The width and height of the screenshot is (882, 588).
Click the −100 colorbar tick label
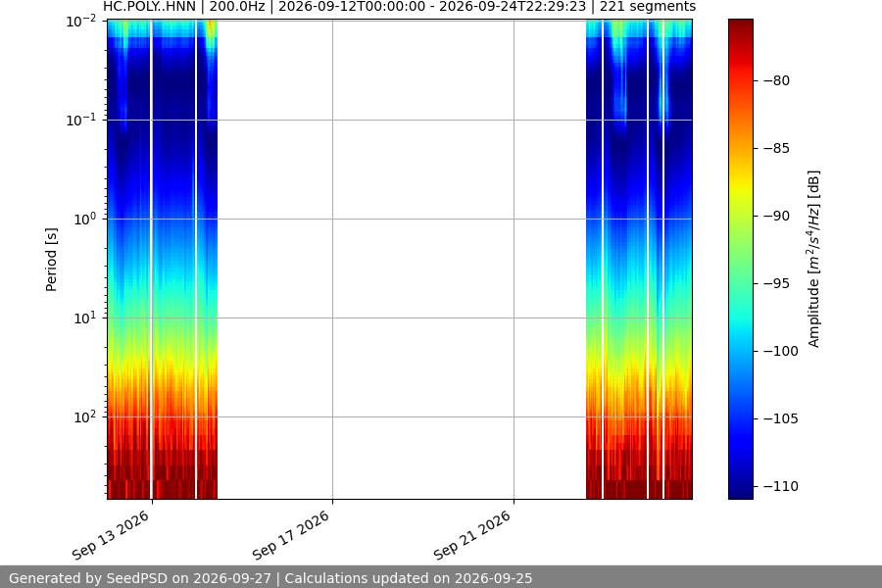tap(781, 351)
